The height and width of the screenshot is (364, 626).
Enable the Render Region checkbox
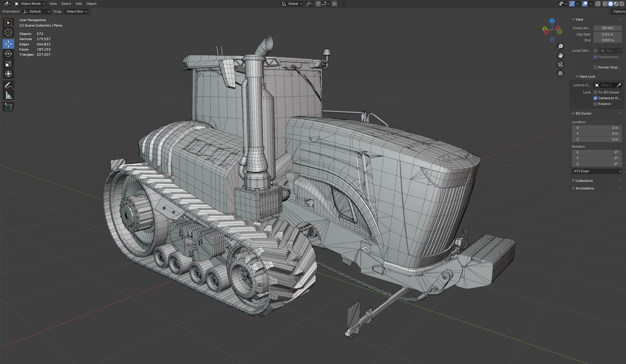click(x=595, y=67)
